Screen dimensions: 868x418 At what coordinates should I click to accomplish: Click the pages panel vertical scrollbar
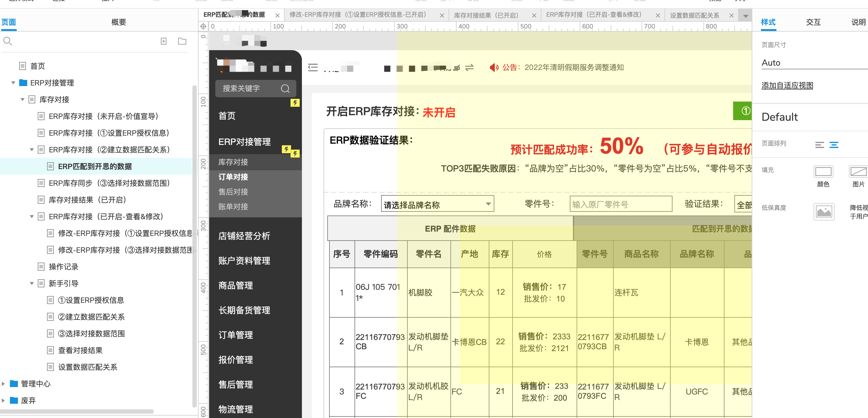(x=195, y=246)
